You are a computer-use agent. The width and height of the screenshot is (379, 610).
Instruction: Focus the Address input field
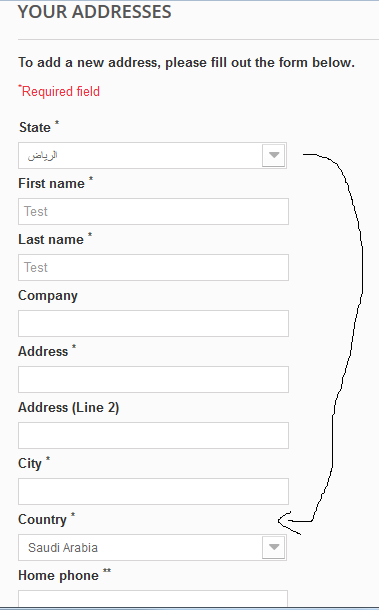(x=153, y=379)
